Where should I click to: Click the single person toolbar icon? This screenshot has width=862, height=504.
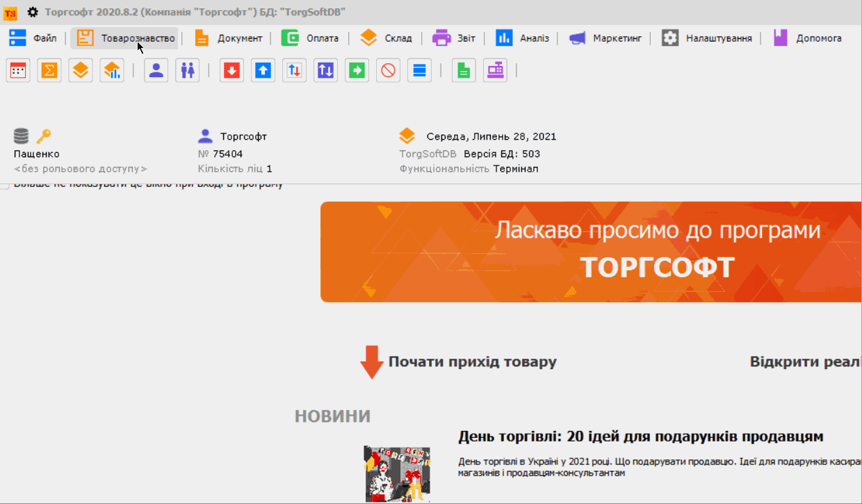pos(156,71)
